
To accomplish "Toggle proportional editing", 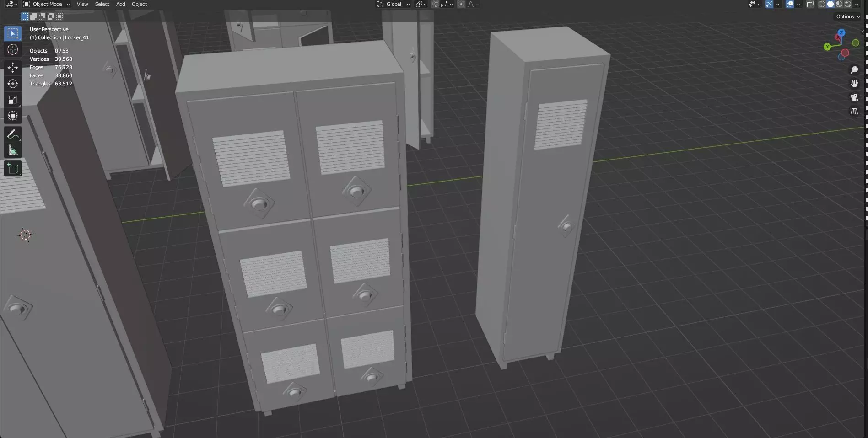I will (x=461, y=4).
